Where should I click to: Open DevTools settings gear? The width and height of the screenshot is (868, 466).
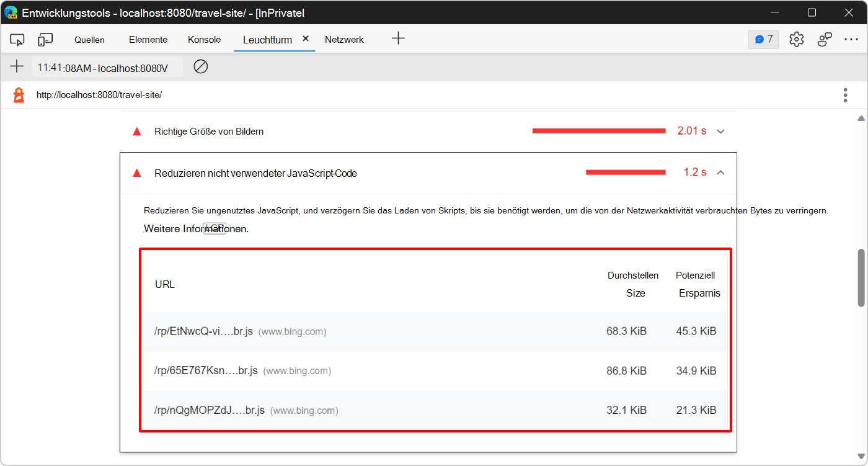(x=796, y=39)
